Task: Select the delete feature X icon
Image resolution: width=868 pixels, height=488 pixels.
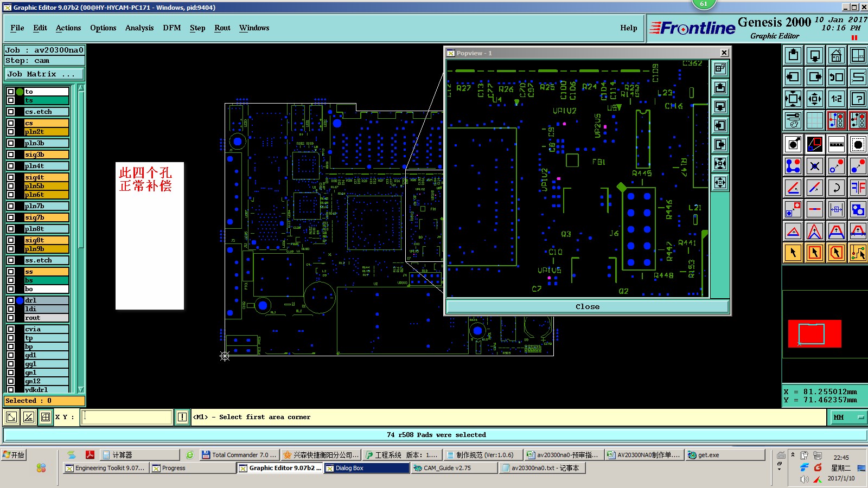Action: click(815, 166)
